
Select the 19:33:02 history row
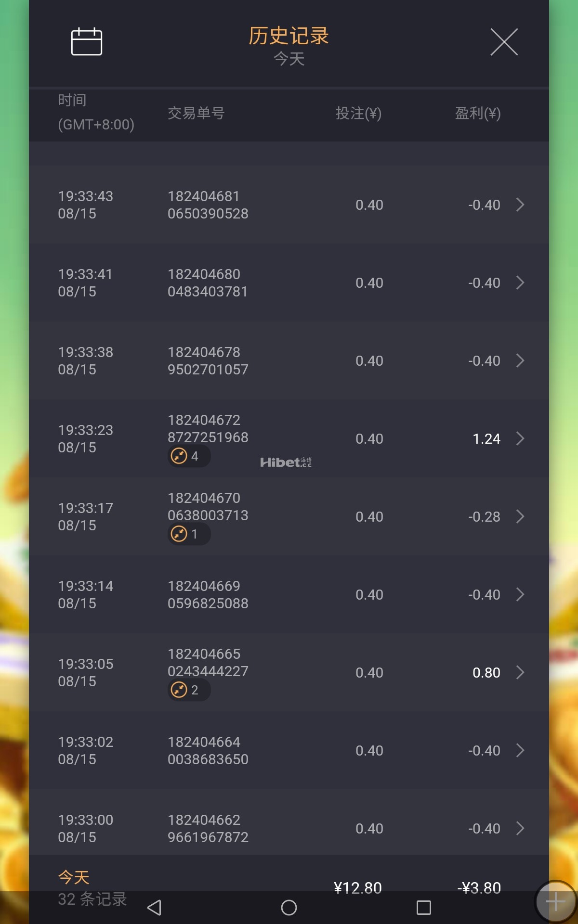[x=289, y=750]
